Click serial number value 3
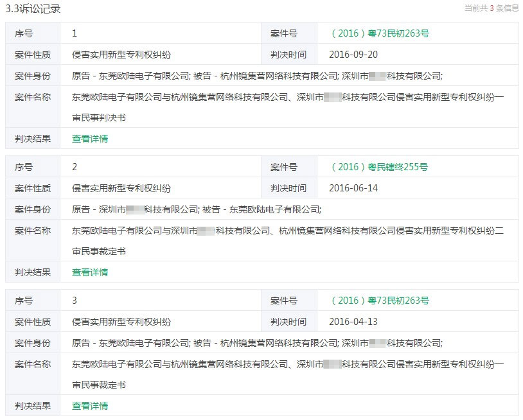 (x=75, y=301)
